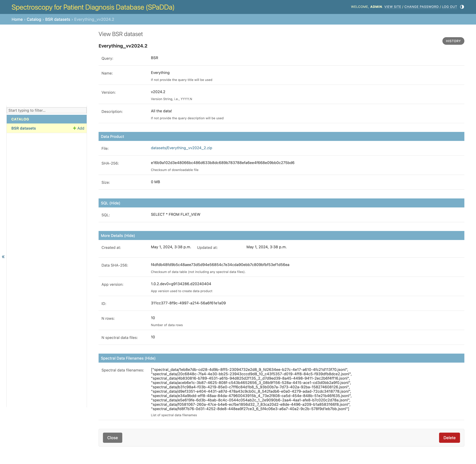Open the Change Password link
Image resolution: width=476 pixels, height=464 pixels.
[x=421, y=7]
